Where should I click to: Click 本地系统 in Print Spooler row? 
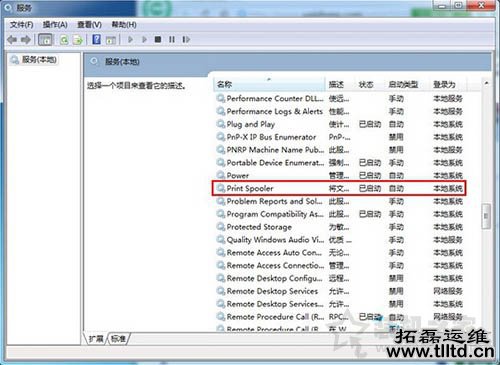tap(448, 189)
